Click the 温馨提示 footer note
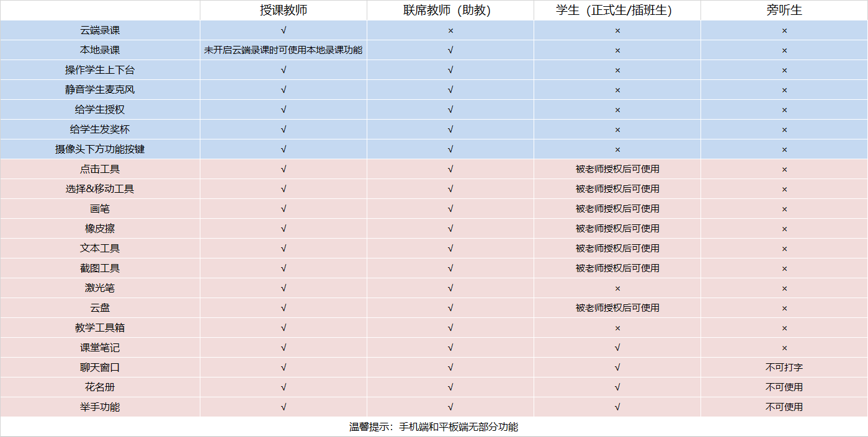 coord(434,427)
